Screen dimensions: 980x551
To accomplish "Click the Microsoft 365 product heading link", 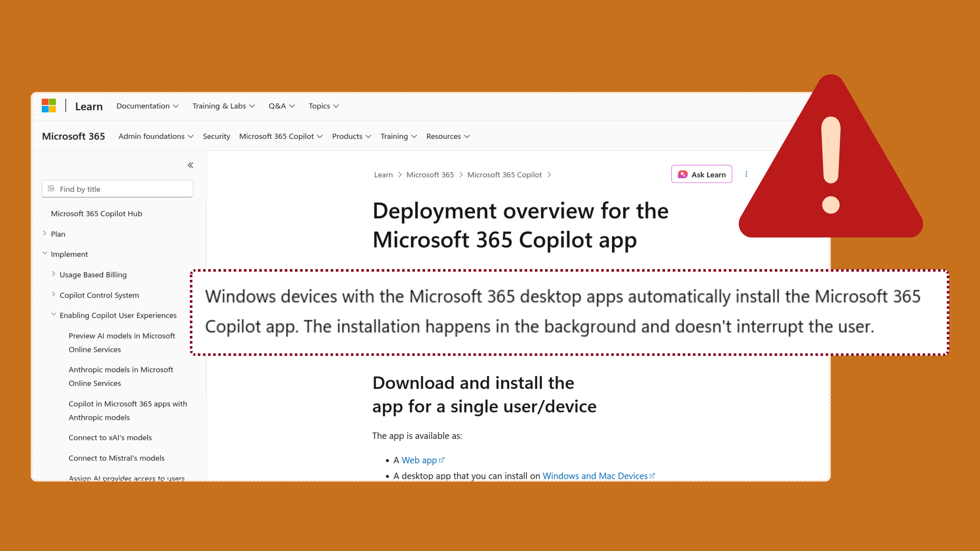I will pyautogui.click(x=73, y=136).
